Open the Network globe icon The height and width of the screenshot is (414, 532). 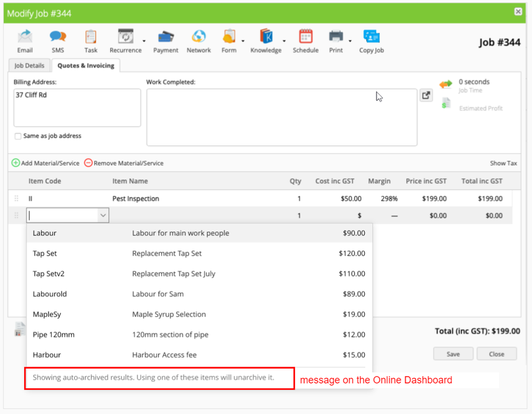coord(198,37)
